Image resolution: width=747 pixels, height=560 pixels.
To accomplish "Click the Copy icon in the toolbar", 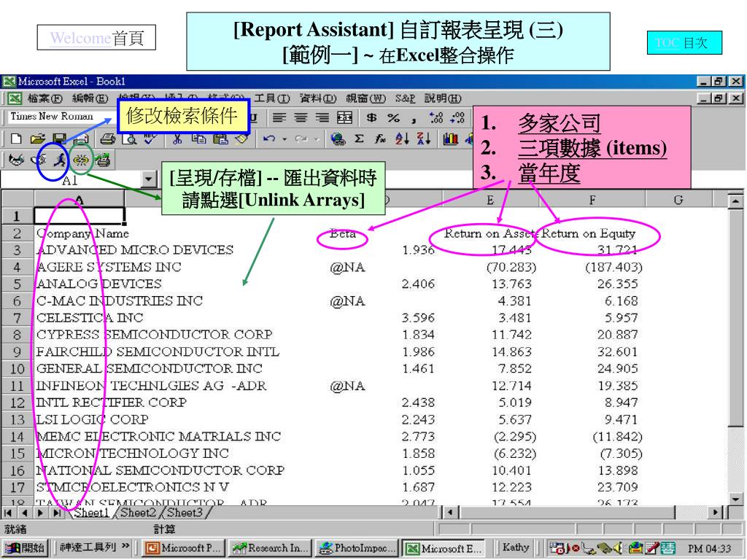I will 198,139.
